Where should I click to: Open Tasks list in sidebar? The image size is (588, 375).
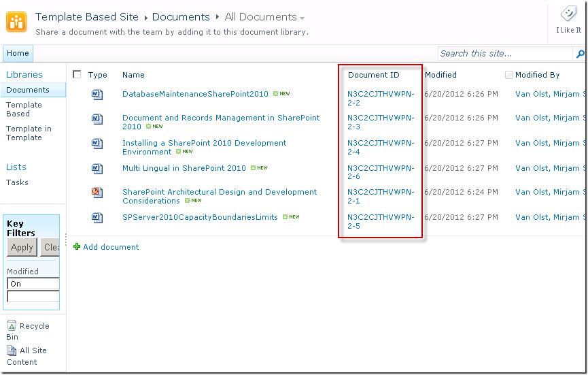click(17, 182)
